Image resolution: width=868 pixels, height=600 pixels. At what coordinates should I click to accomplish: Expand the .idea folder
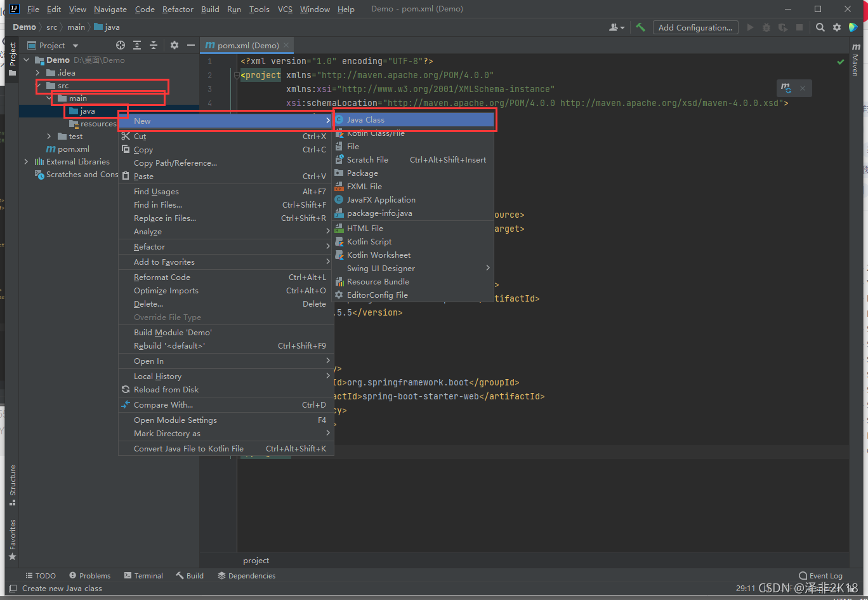[38, 73]
